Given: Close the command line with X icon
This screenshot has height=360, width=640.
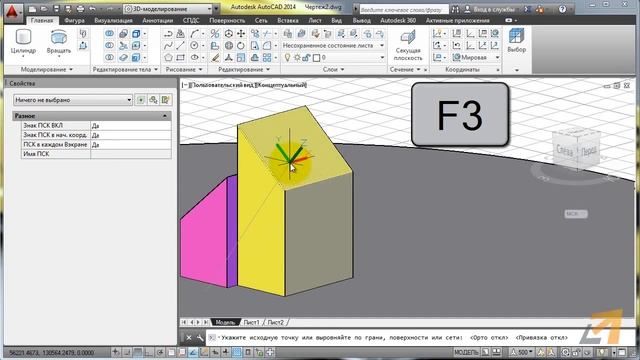Looking at the screenshot, I should [x=189, y=338].
